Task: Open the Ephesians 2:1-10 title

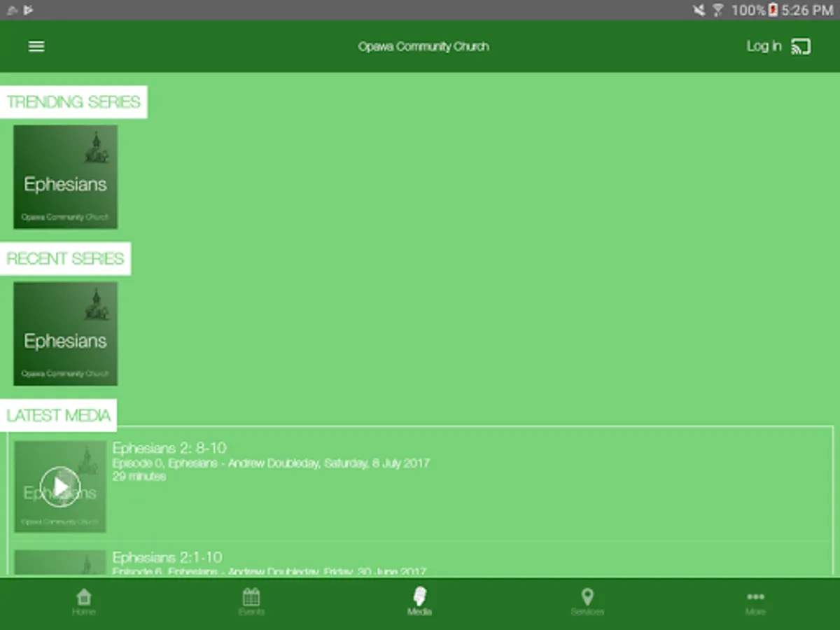Action: tap(167, 558)
